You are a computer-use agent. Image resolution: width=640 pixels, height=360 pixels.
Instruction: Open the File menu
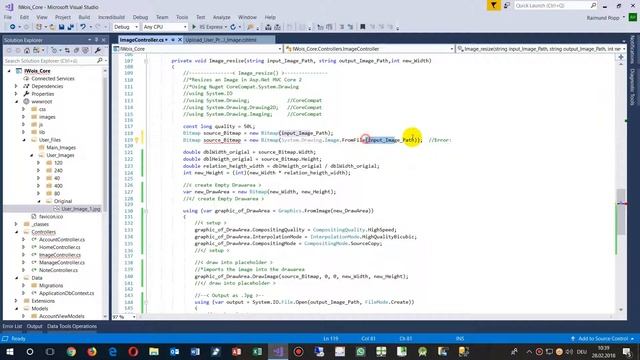coord(8,17)
